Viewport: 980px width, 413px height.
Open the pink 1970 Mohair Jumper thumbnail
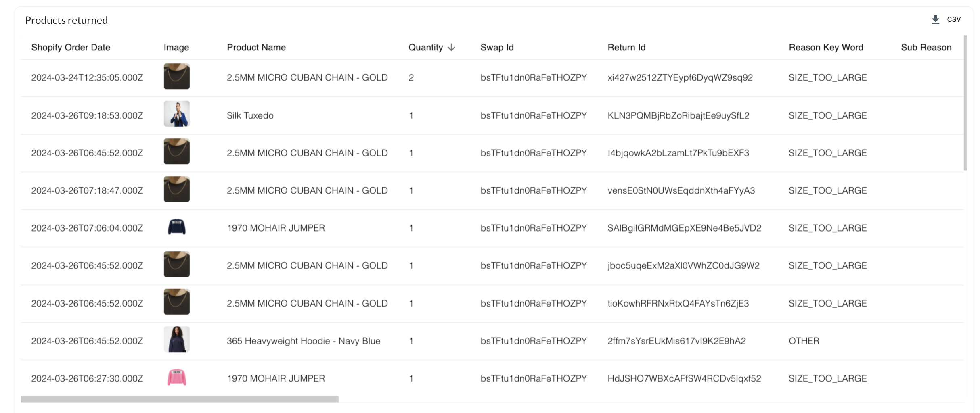coord(176,378)
